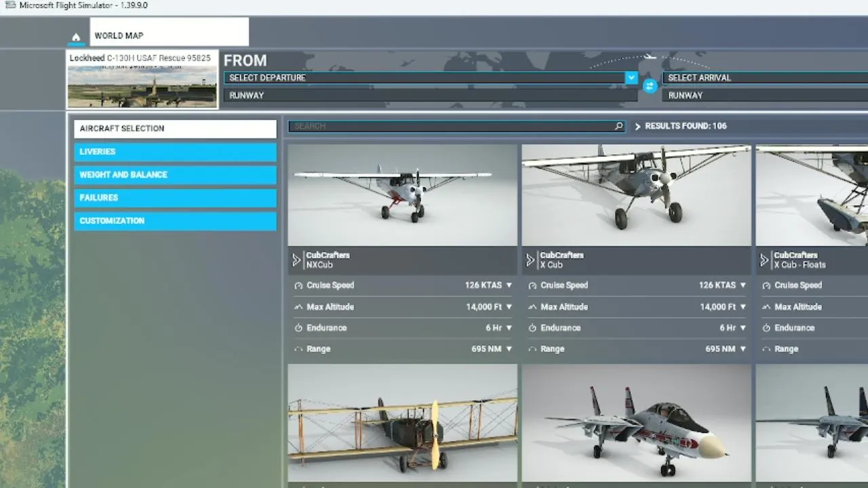Click the departure Runway field
This screenshot has width=868, height=488.
(x=431, y=96)
